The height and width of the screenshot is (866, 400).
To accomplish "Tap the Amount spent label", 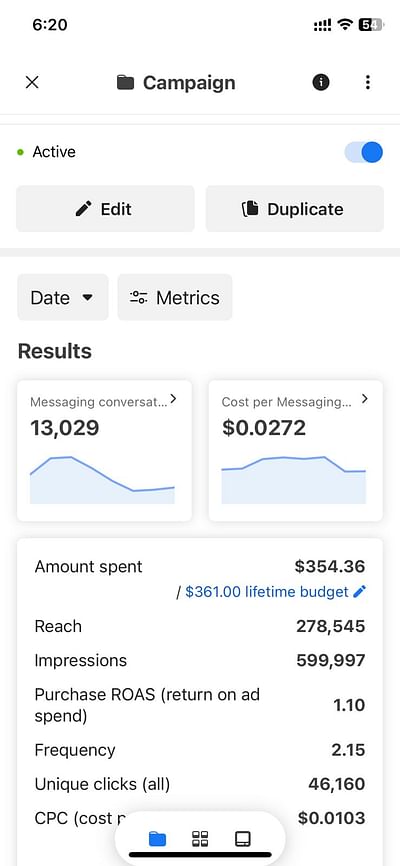I will [88, 567].
